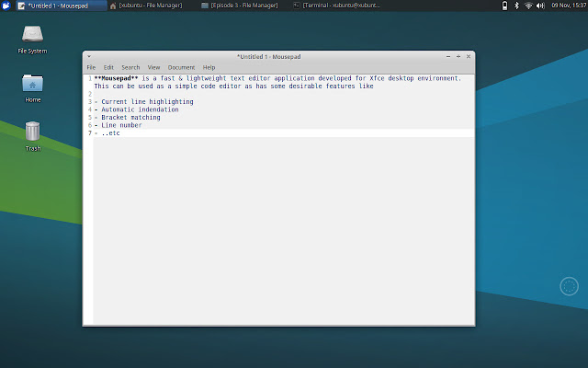Select the File System desktop icon
This screenshot has height=368, width=588.
click(x=33, y=40)
